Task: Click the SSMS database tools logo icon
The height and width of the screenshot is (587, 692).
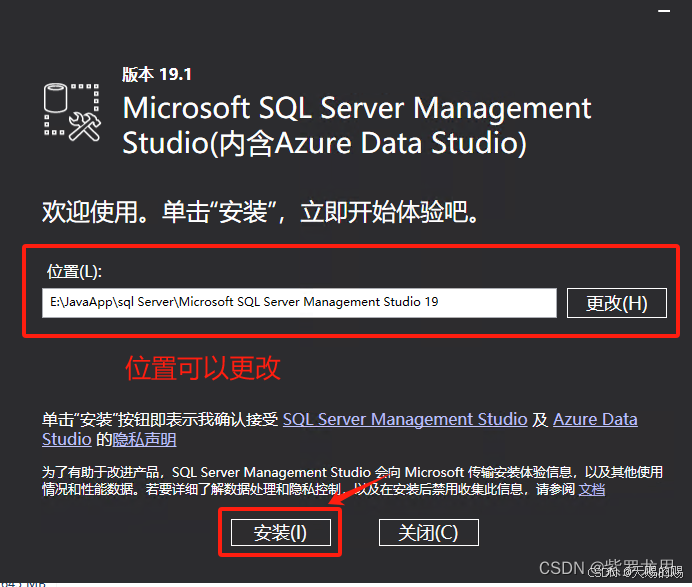Action: (x=72, y=112)
